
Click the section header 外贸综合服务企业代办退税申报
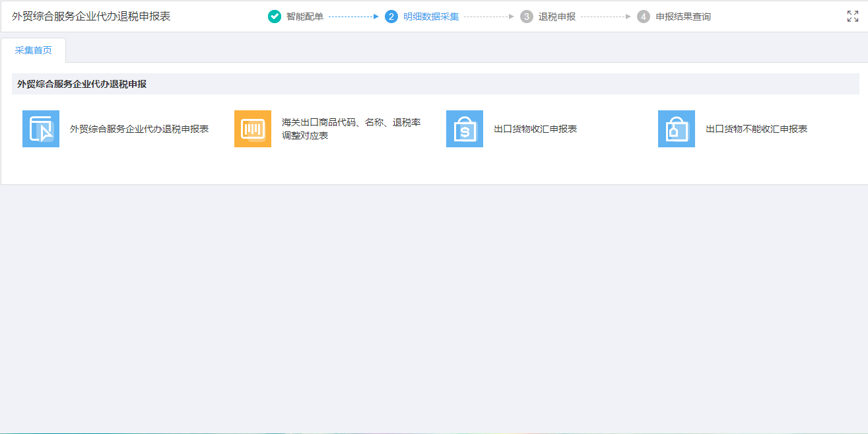point(82,84)
